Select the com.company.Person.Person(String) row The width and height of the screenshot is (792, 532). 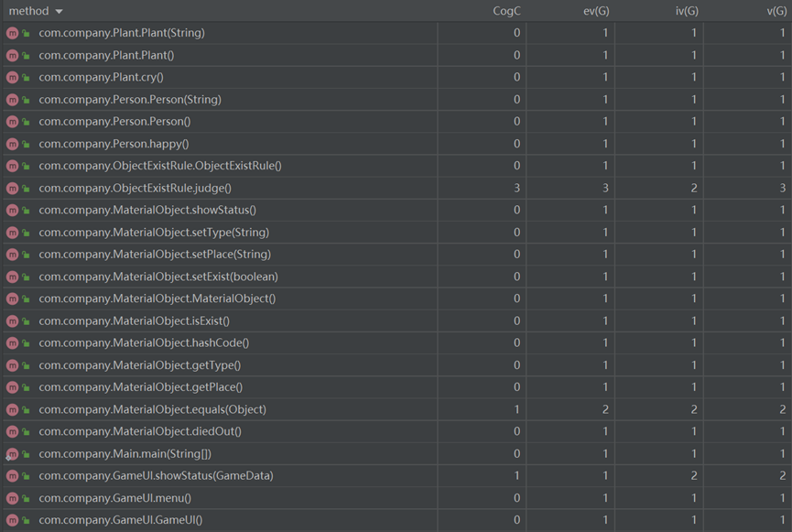129,99
